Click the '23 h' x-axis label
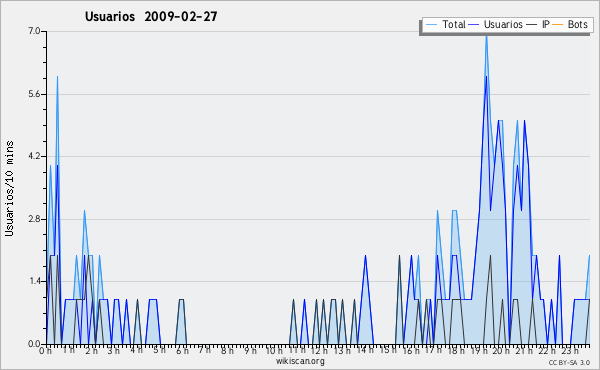The image size is (600, 370). 570,351
